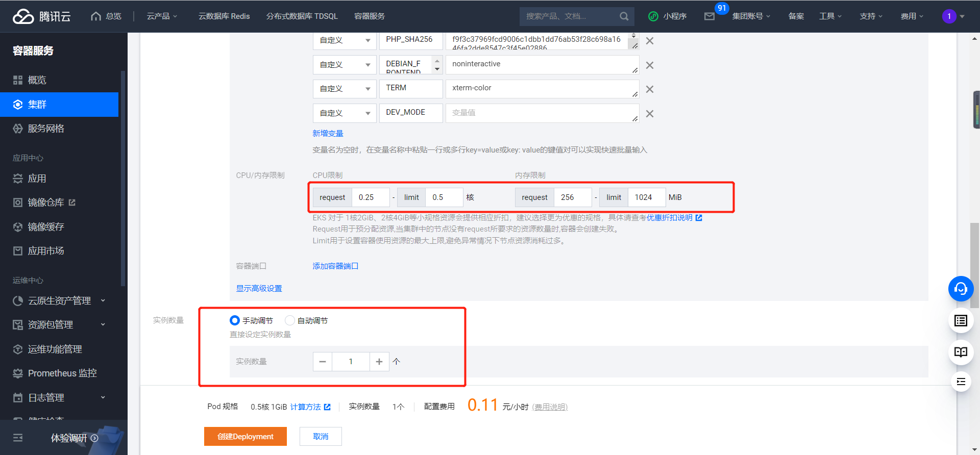Remove the DEV_MODE variable row
The image size is (980, 455).
point(650,114)
